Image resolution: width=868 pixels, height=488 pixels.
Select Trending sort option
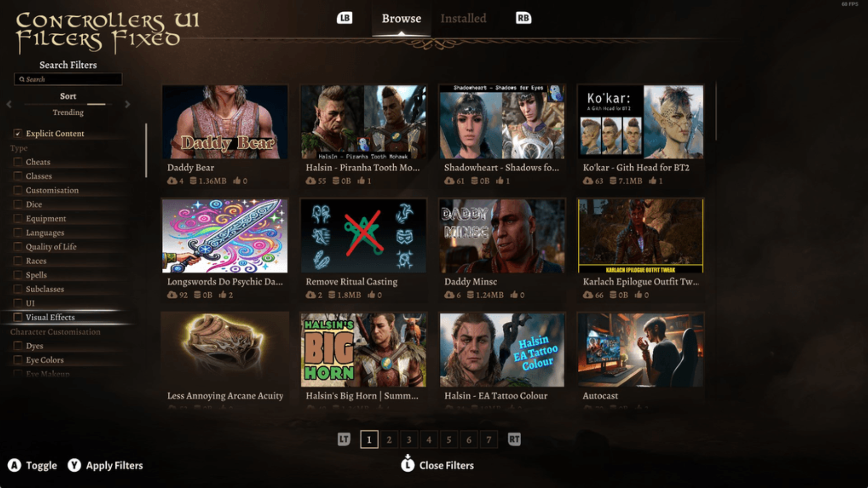(x=69, y=113)
